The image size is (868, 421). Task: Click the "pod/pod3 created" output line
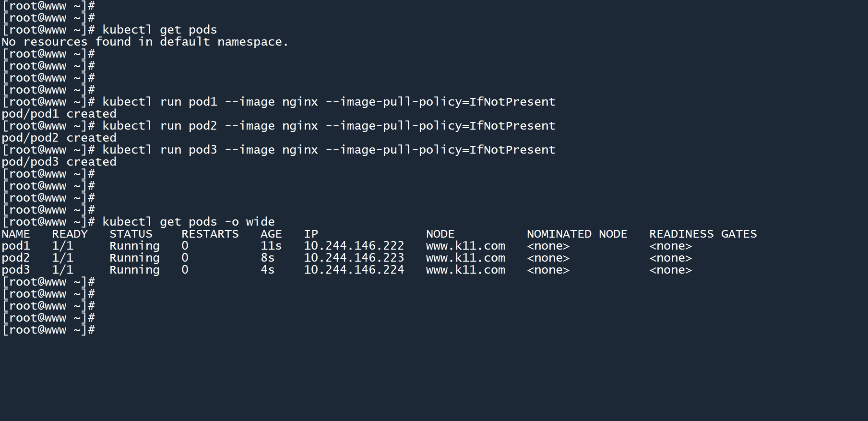click(x=59, y=162)
